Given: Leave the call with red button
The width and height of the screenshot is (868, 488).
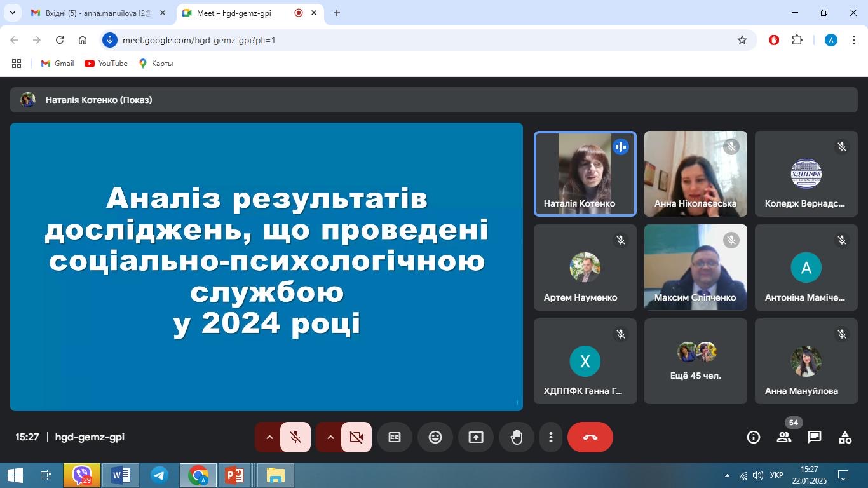Looking at the screenshot, I should 590,437.
